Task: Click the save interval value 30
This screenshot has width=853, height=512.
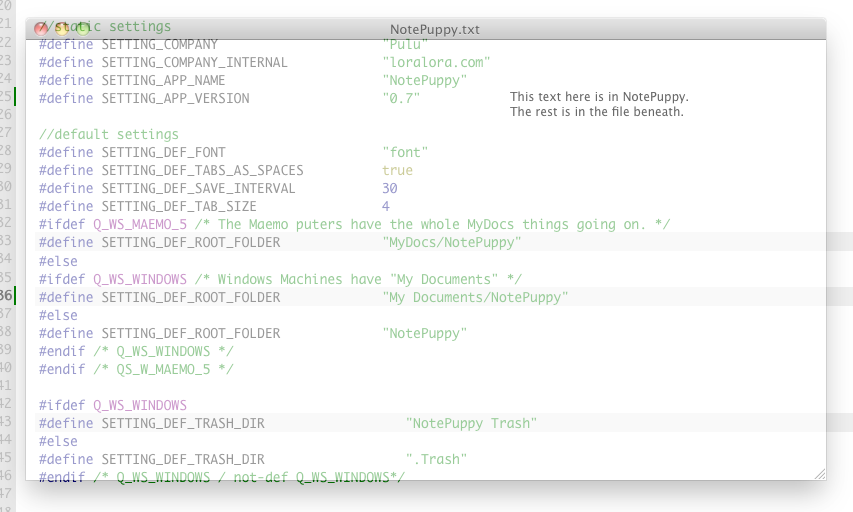Action: pos(390,188)
